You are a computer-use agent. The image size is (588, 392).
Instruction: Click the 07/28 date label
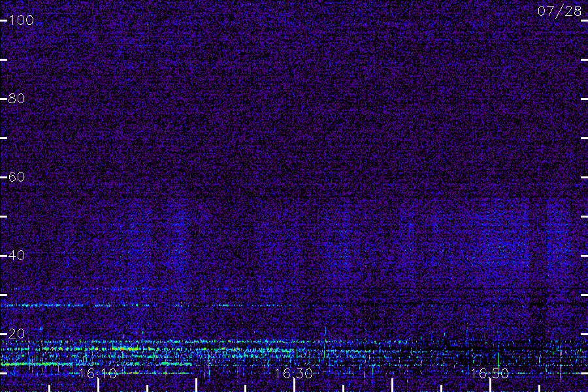(559, 11)
